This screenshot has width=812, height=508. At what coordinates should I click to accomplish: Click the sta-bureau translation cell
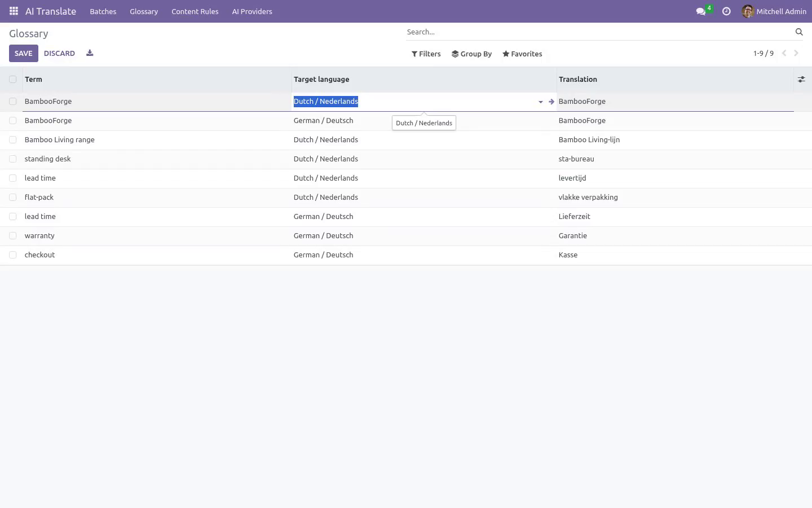tap(674, 159)
